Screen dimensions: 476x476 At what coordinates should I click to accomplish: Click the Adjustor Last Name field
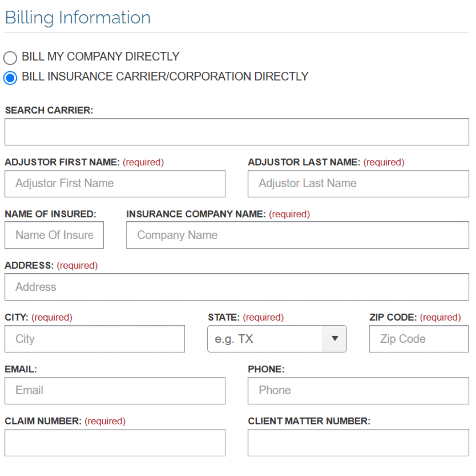click(358, 184)
